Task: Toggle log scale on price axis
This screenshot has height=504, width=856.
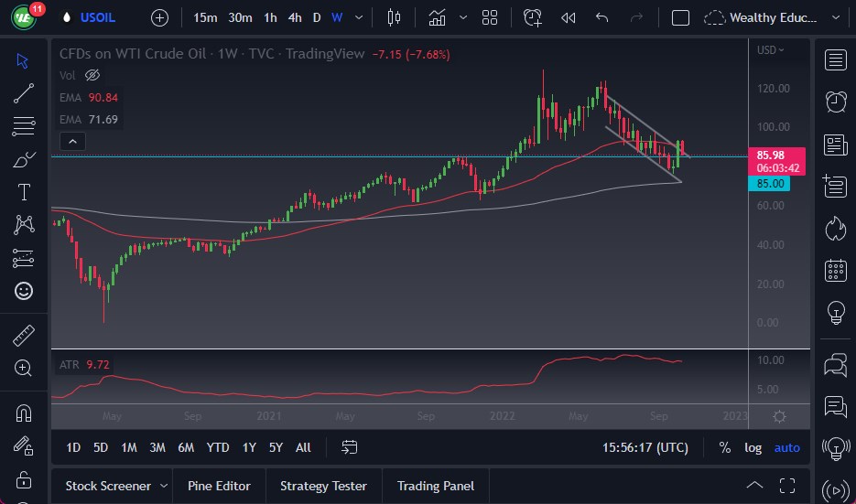Action: [753, 447]
